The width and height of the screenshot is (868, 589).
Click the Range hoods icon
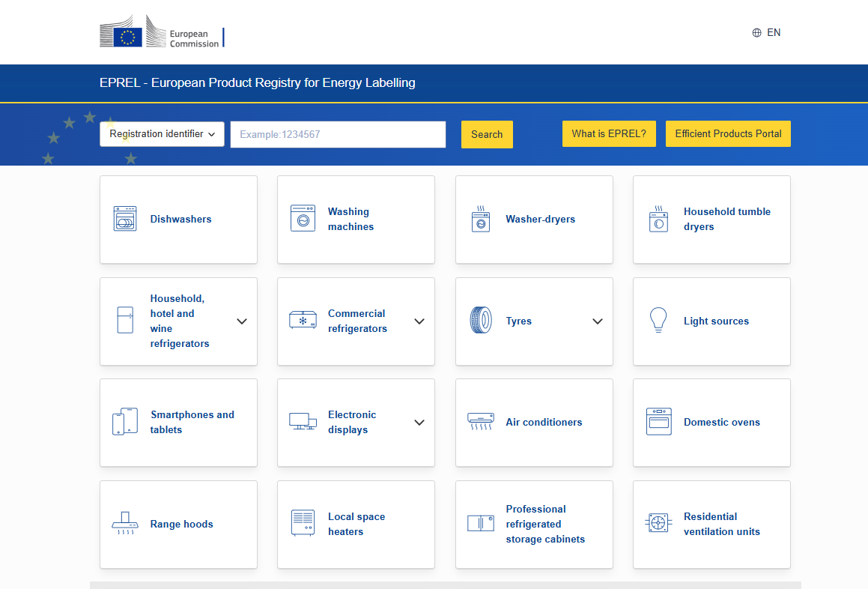125,523
